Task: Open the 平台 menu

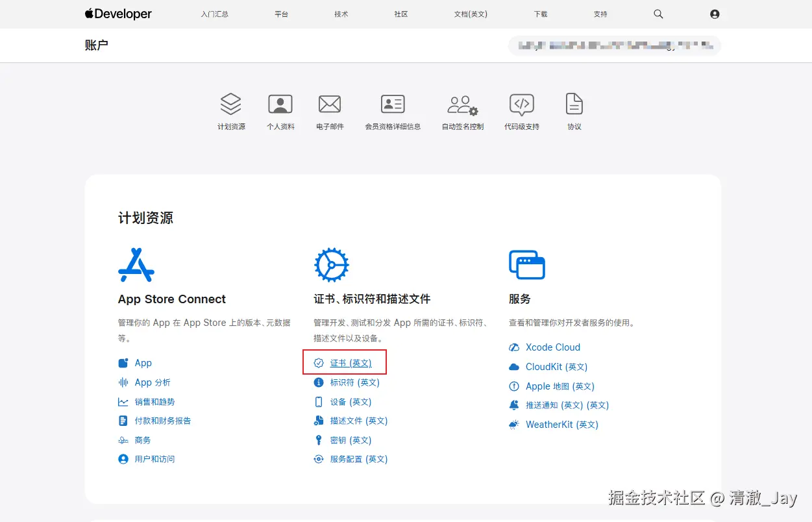Action: (x=281, y=14)
